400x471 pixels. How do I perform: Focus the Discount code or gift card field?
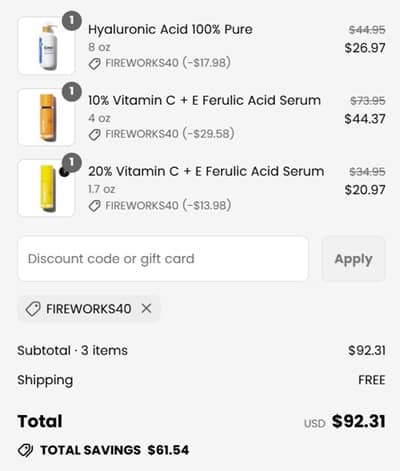pos(163,259)
